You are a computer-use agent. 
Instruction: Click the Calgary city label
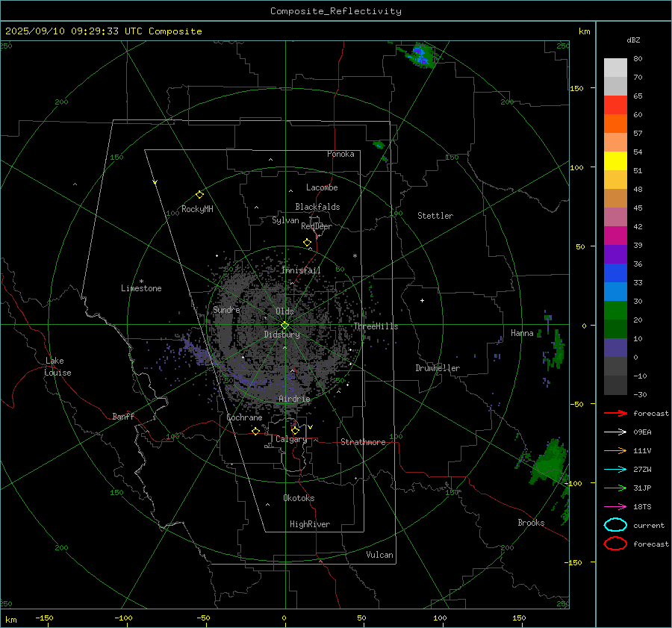291,439
